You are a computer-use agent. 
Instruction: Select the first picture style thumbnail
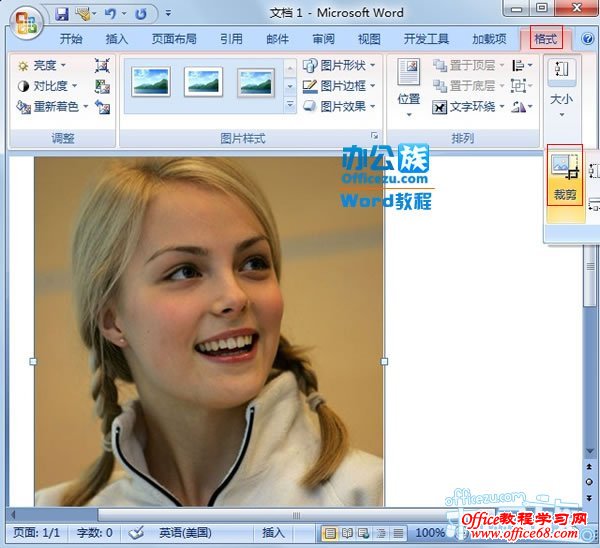point(149,82)
